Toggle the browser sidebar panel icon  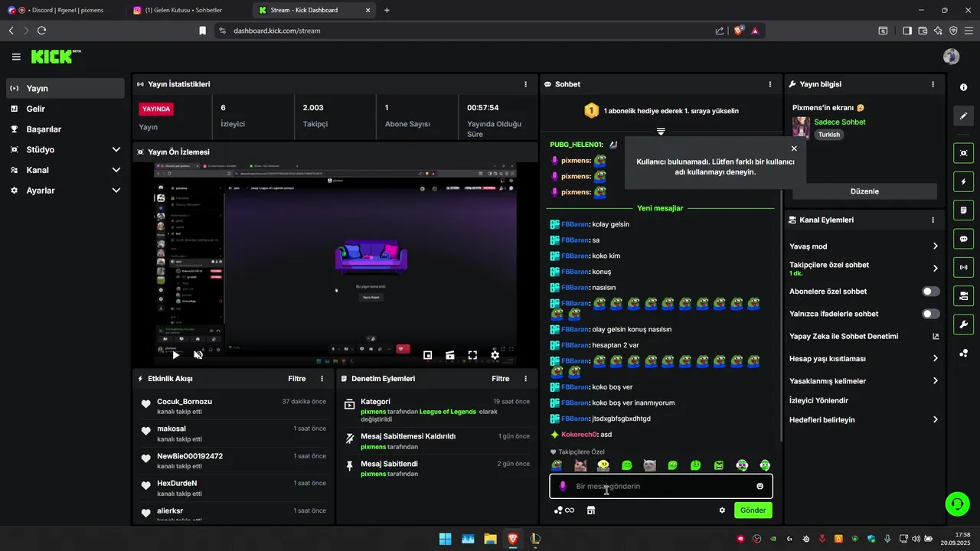[907, 31]
